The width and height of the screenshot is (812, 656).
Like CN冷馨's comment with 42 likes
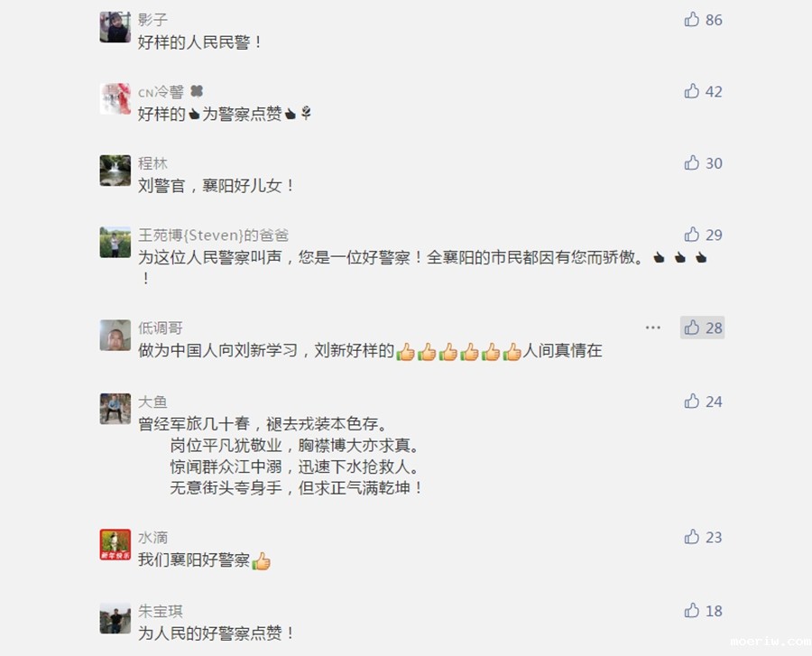(703, 92)
